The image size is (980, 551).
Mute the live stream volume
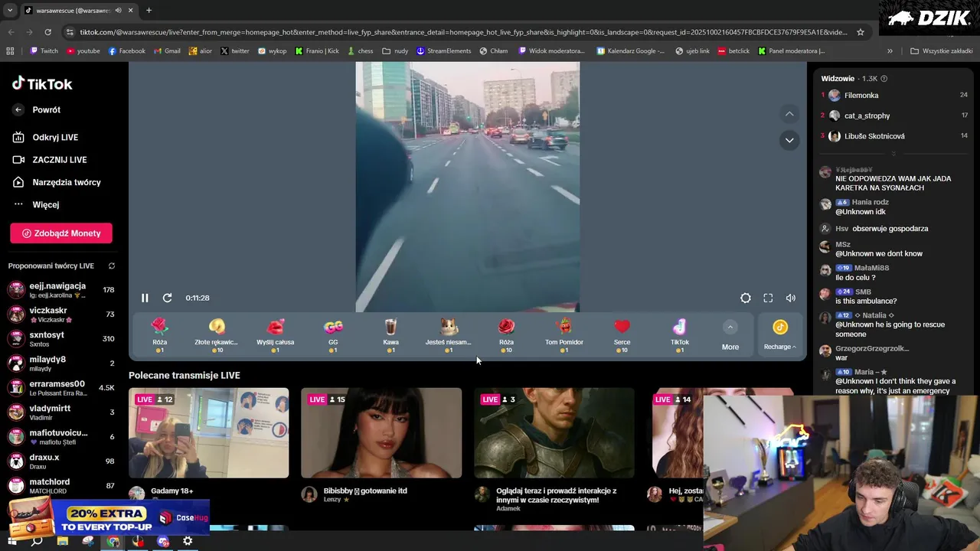pyautogui.click(x=791, y=298)
